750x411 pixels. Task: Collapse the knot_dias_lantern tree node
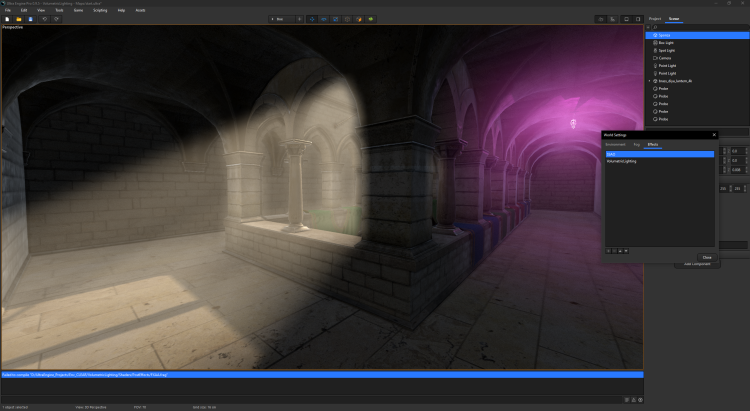(649, 81)
